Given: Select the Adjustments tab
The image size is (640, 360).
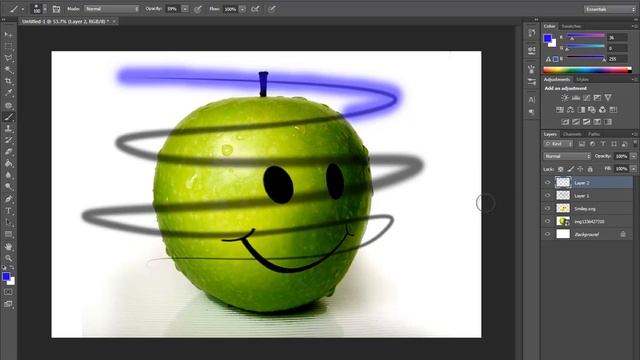Looking at the screenshot, I should (557, 80).
